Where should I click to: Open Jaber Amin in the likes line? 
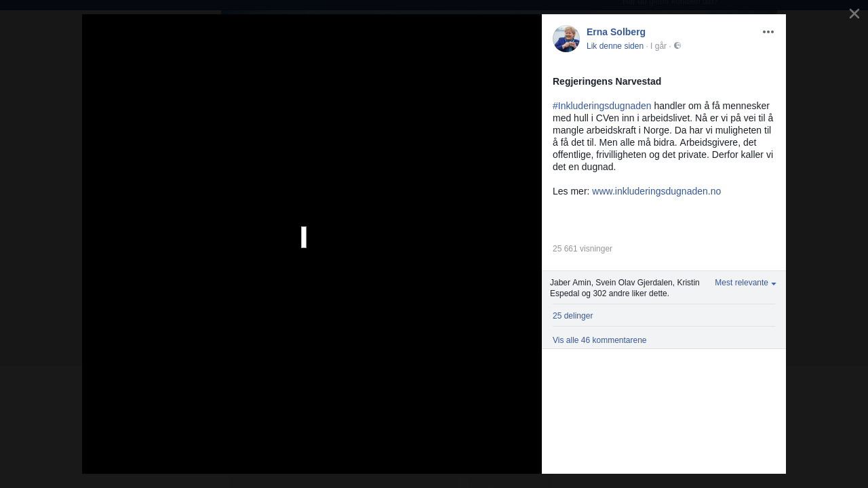pyautogui.click(x=570, y=283)
